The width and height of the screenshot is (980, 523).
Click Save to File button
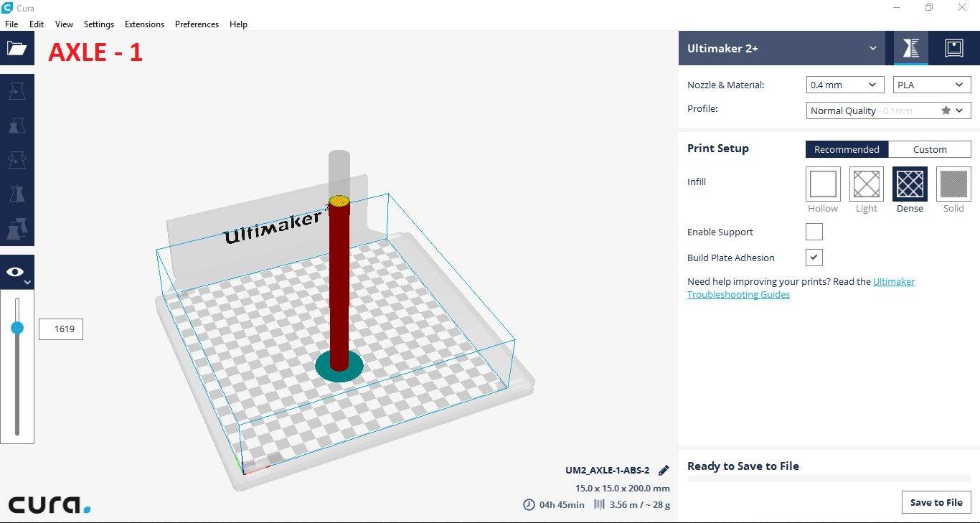coord(936,502)
